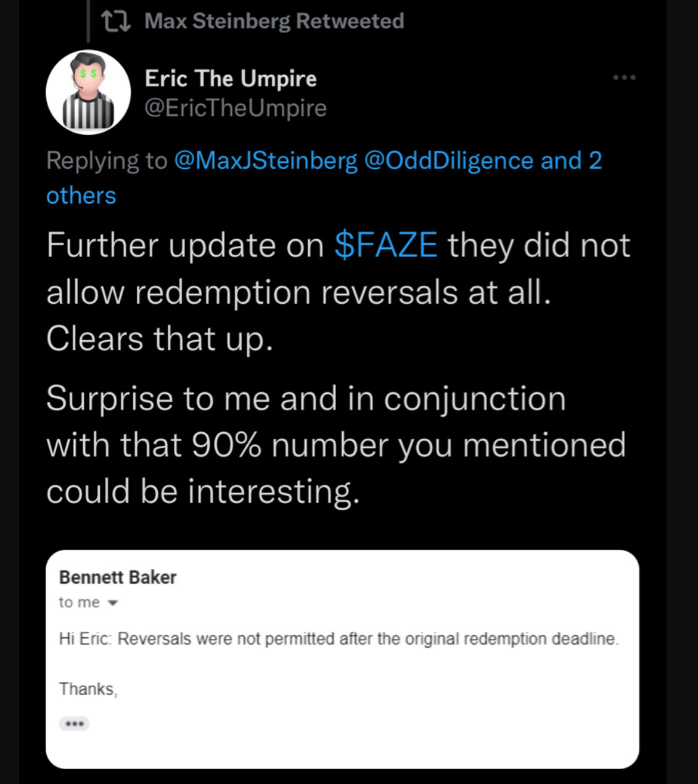Click the @OddDiligence mention
The height and width of the screenshot is (784, 698).
click(x=449, y=161)
